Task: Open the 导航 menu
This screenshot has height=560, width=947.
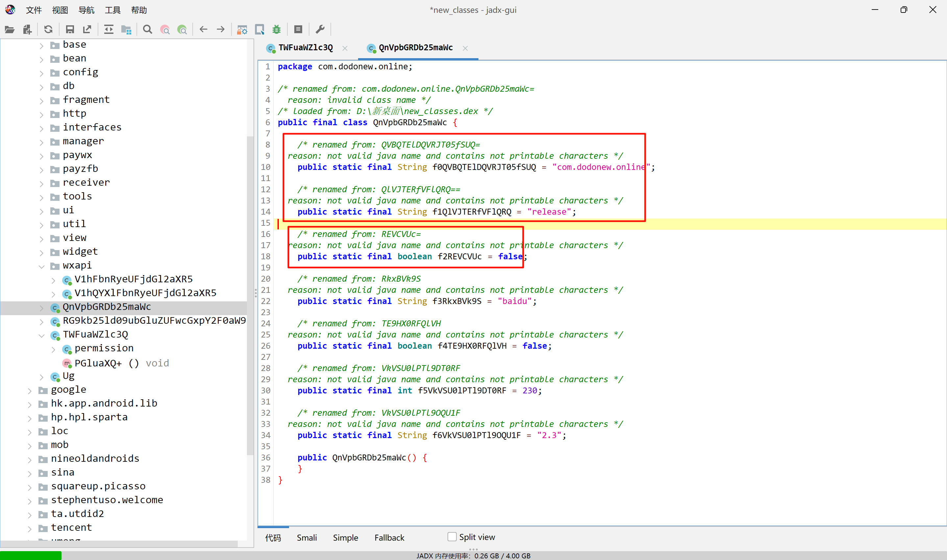Action: tap(86, 10)
